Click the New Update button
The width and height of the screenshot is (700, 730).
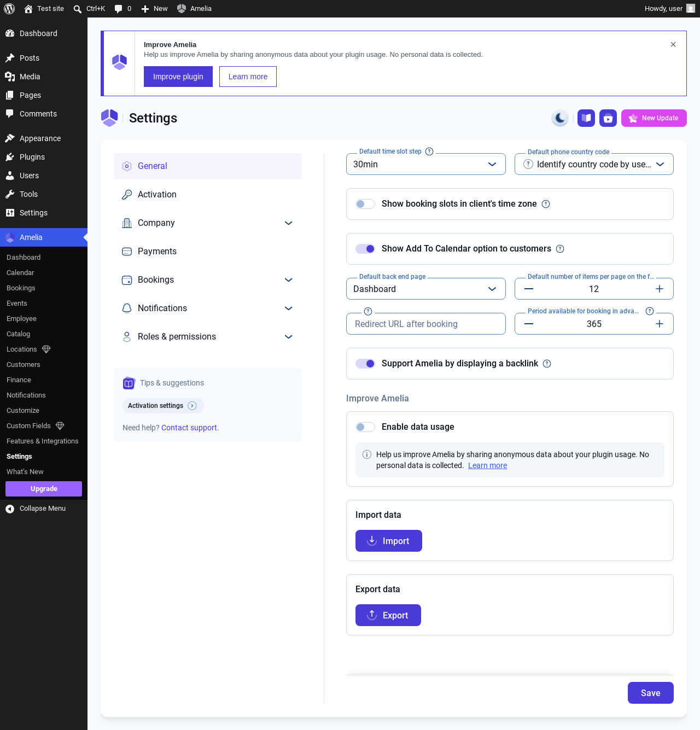(x=654, y=118)
